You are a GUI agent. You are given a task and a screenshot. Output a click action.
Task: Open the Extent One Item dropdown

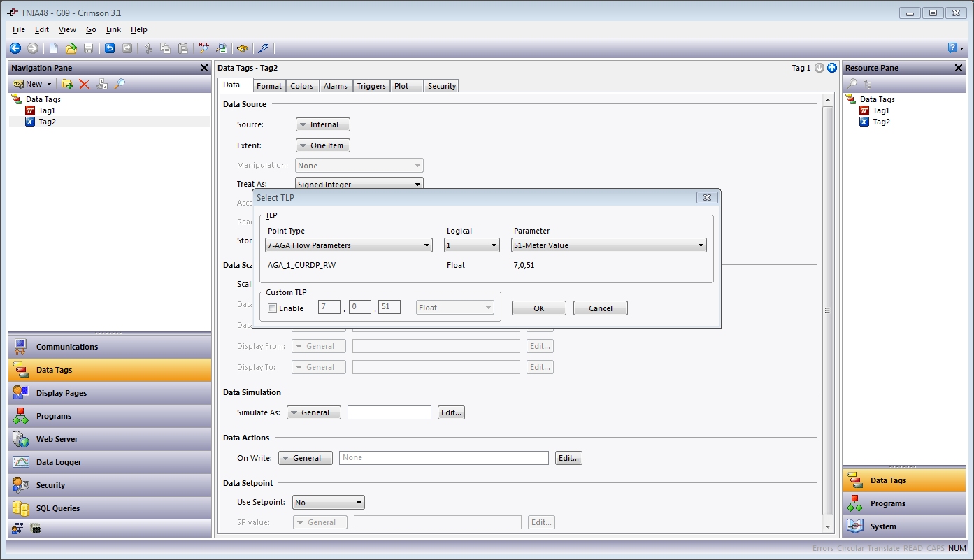point(323,145)
